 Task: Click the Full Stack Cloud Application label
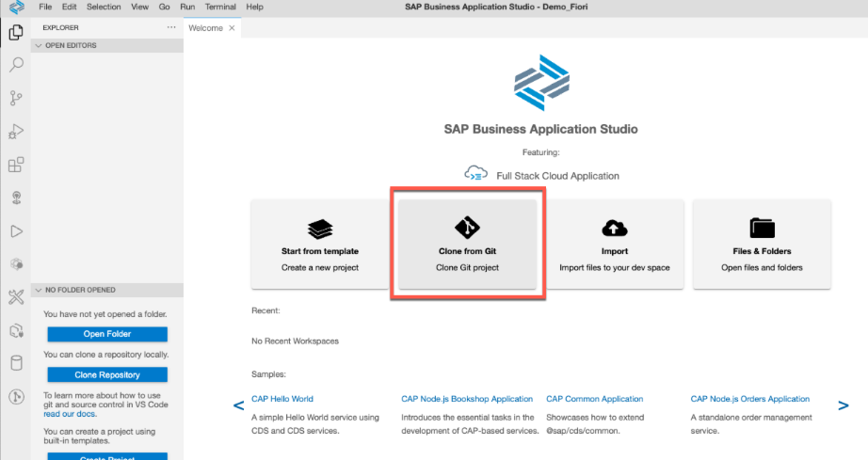click(558, 176)
